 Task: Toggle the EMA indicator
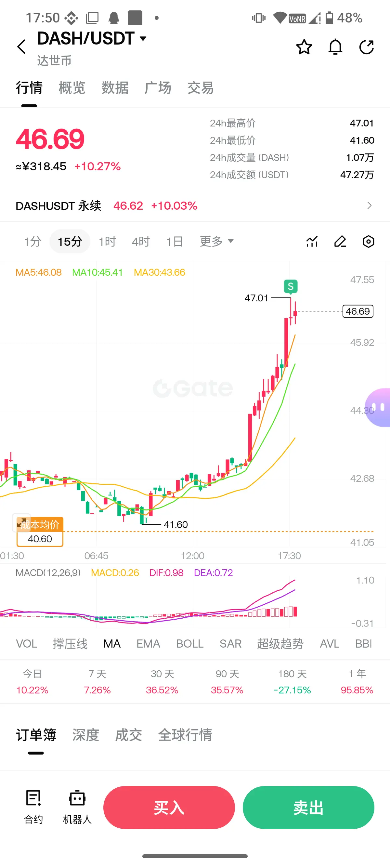(x=148, y=644)
